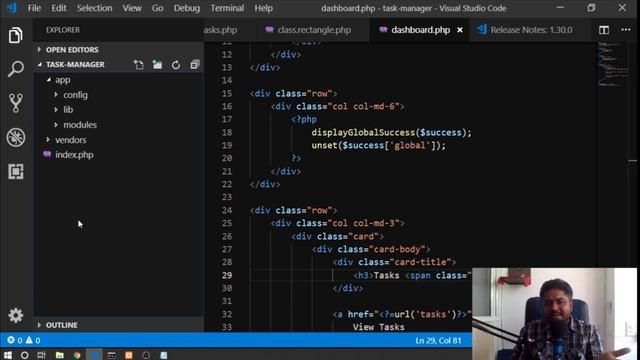Click the opening <?php tag on line 17
The width and height of the screenshot is (640, 360).
[304, 119]
